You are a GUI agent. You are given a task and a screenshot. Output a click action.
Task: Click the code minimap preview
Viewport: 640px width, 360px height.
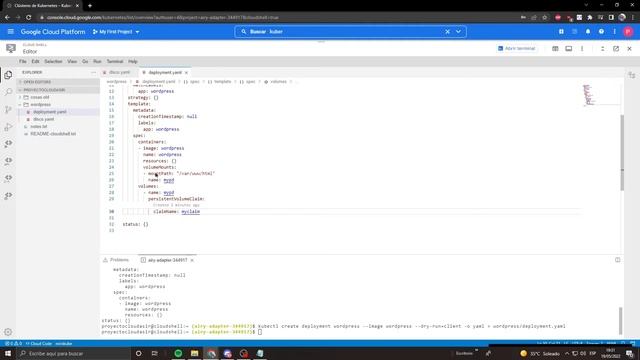[589, 95]
